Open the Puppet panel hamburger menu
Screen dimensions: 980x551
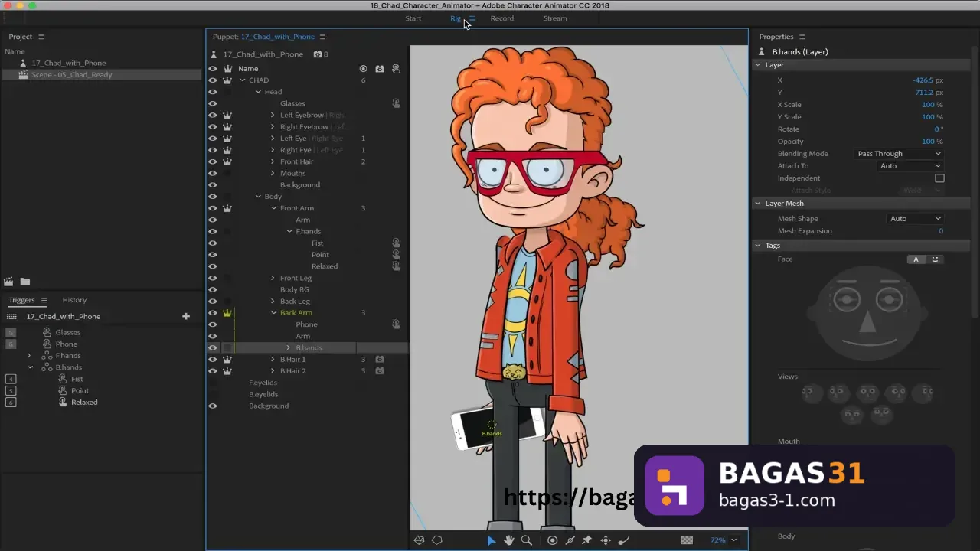[322, 37]
